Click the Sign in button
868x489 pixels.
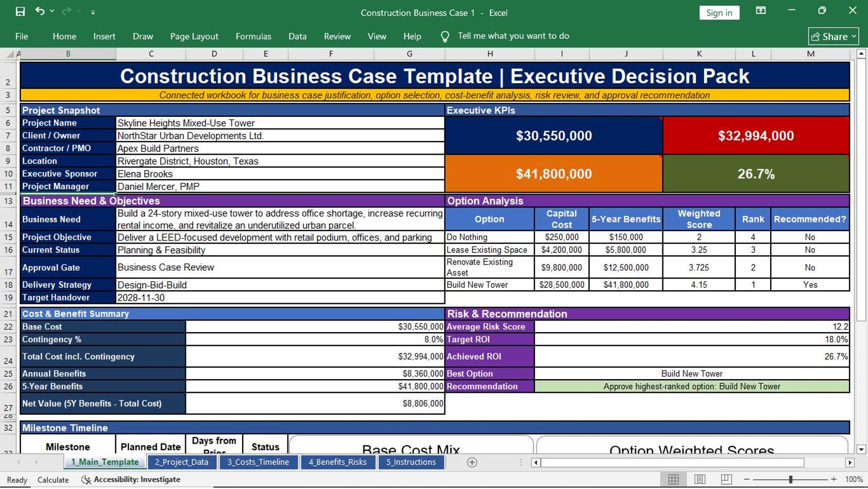pos(719,13)
